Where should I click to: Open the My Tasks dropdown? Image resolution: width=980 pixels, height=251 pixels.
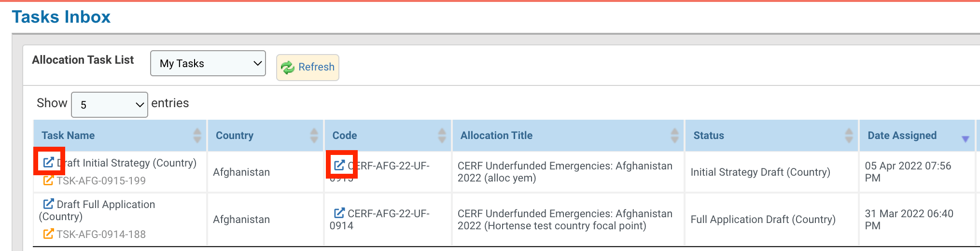pyautogui.click(x=208, y=63)
